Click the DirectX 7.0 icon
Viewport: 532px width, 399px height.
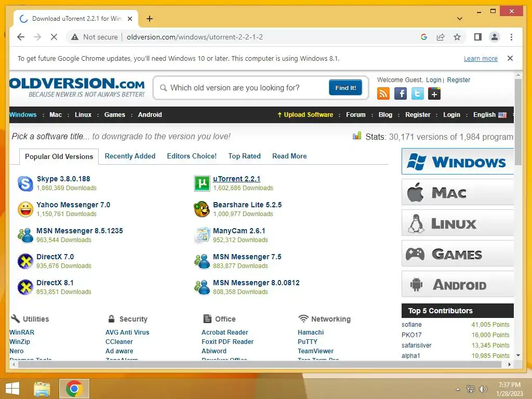click(25, 261)
